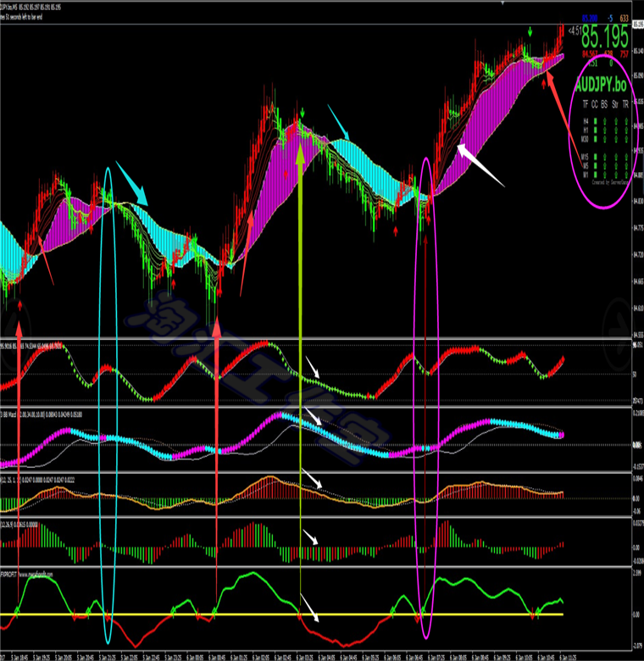Click the CC column header

pos(595,104)
